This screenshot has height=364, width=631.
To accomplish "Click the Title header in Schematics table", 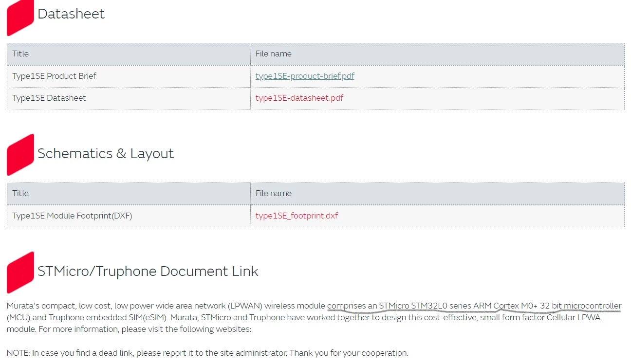I will 129,193.
